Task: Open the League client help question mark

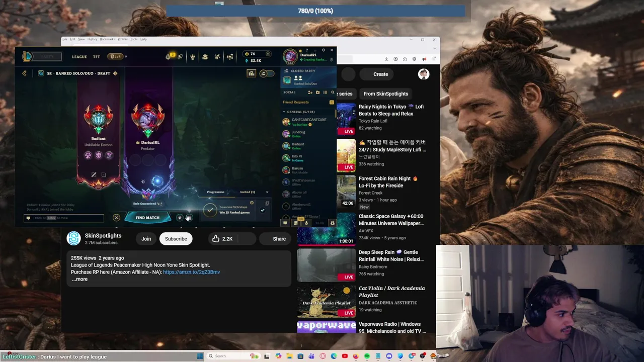Action: 307,50
